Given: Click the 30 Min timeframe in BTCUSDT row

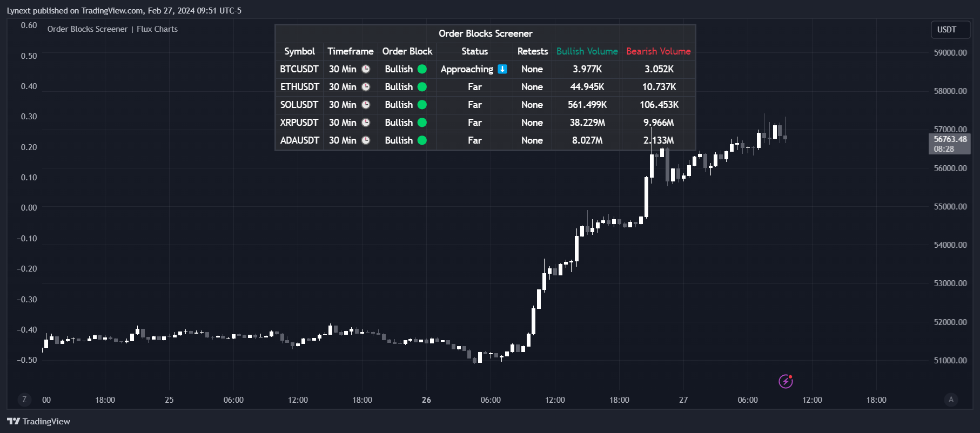Looking at the screenshot, I should point(343,69).
